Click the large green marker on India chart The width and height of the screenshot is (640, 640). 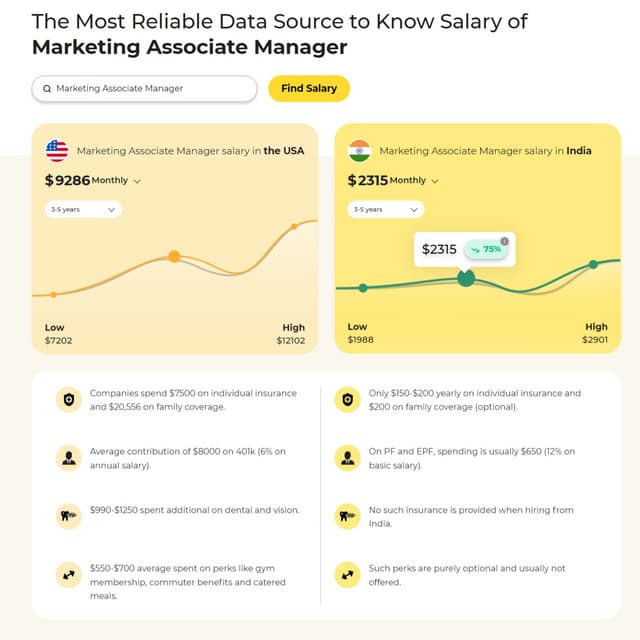(x=465, y=278)
